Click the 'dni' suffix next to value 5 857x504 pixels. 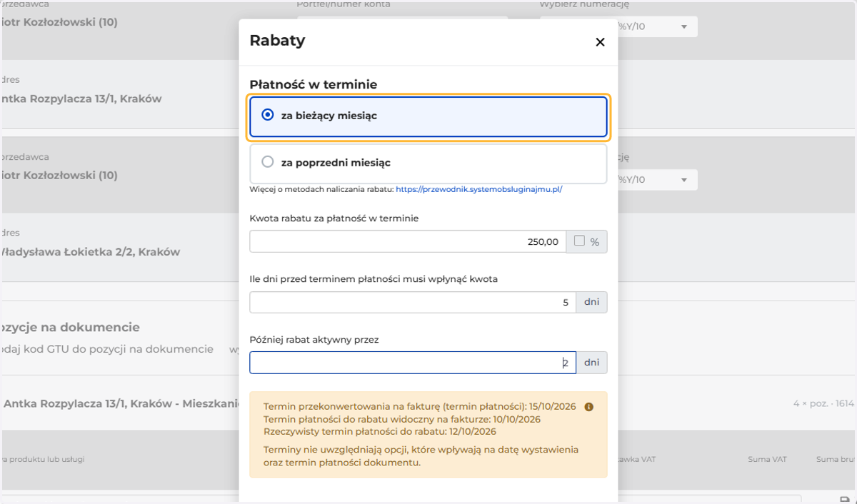[x=591, y=302]
